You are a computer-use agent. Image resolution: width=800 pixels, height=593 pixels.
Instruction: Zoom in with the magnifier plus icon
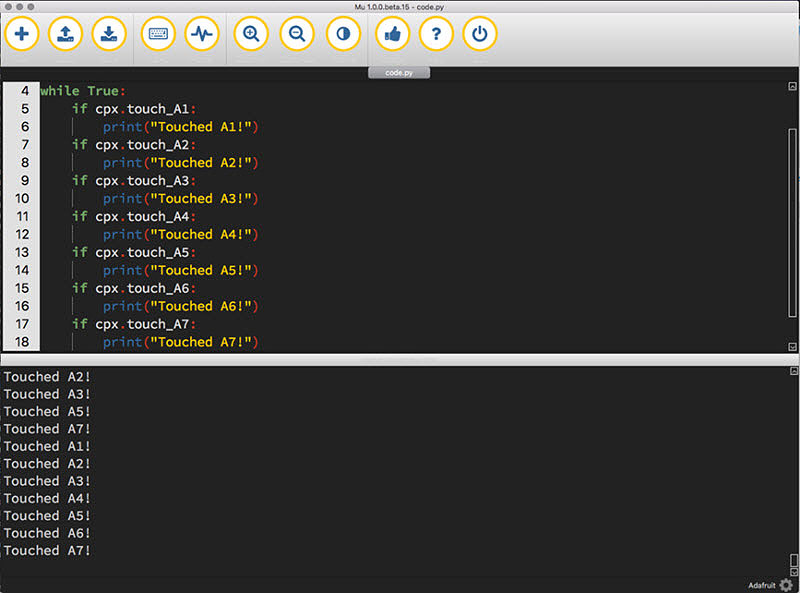252,33
